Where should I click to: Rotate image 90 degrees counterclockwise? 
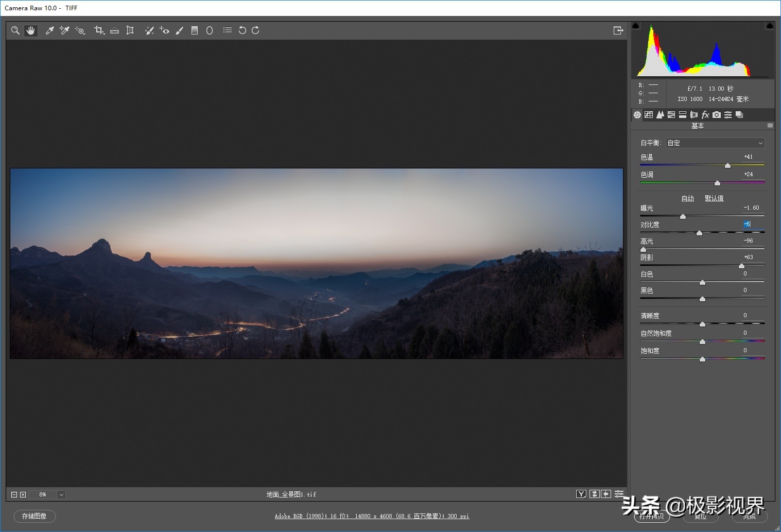242,30
